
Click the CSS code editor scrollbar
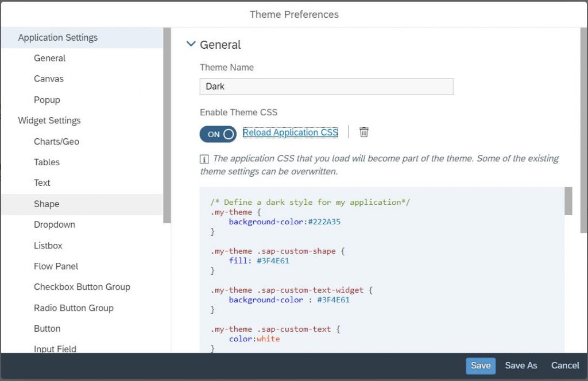(568, 201)
